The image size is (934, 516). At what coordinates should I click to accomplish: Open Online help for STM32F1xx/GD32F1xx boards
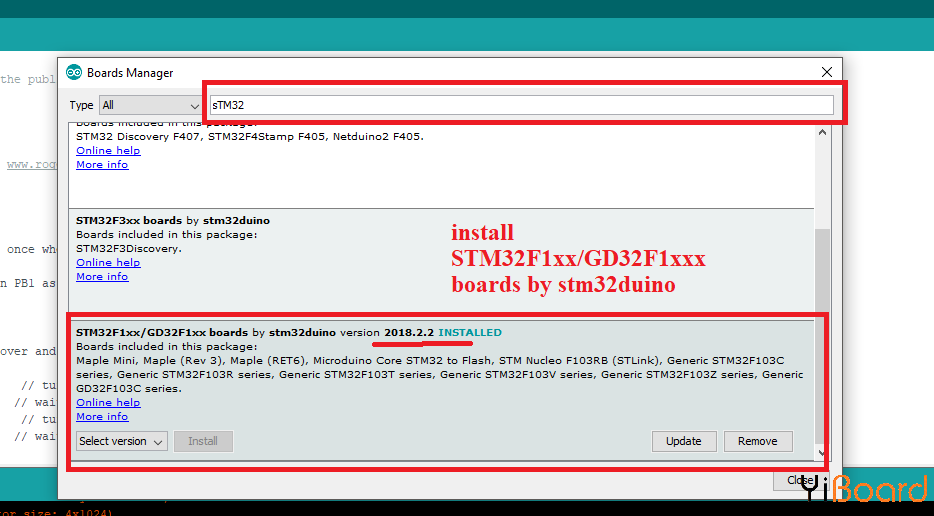coord(108,402)
